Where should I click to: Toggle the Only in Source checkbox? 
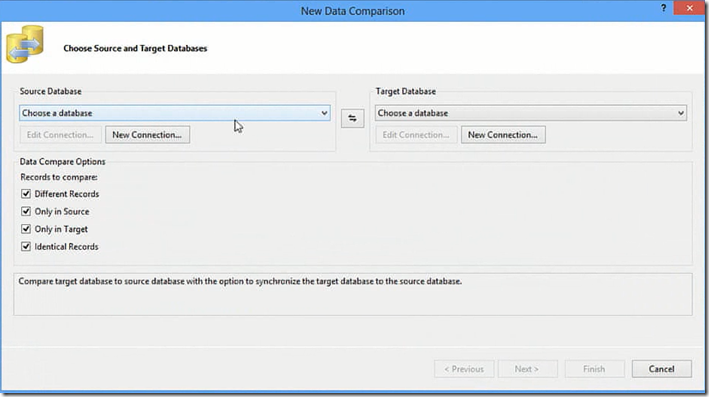tap(26, 212)
